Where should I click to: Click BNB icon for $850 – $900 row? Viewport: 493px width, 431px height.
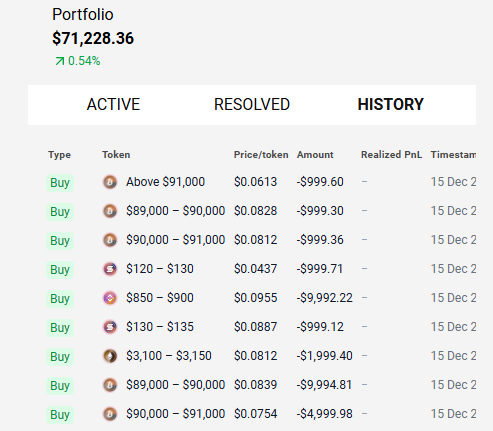(x=110, y=298)
